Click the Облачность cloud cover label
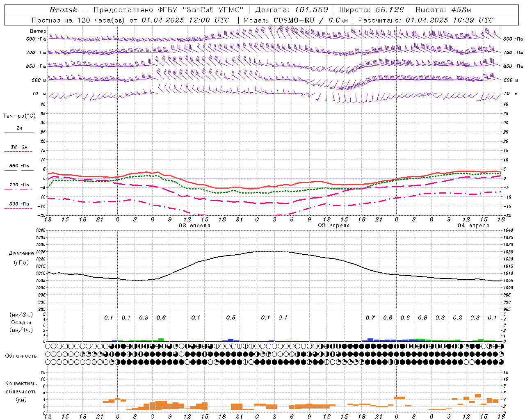Screen dimensions: 525x420 click(21, 356)
